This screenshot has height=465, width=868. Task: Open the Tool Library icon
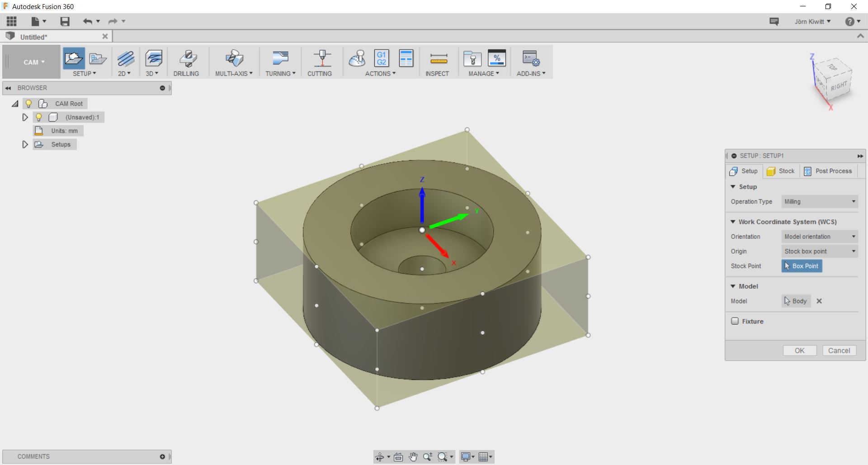click(472, 58)
